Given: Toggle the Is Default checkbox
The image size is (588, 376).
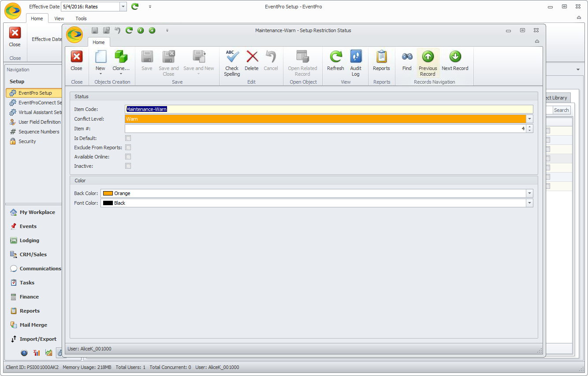Looking at the screenshot, I should pos(128,138).
